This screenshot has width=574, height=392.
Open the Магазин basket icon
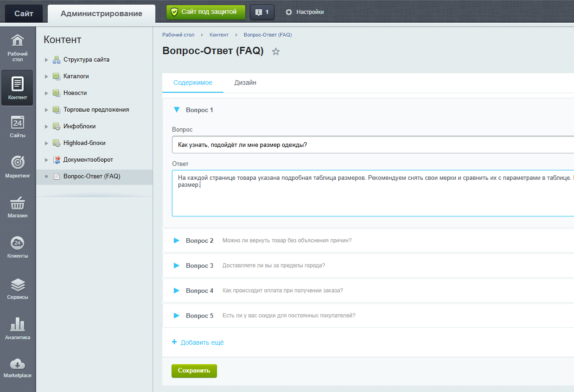tap(17, 203)
